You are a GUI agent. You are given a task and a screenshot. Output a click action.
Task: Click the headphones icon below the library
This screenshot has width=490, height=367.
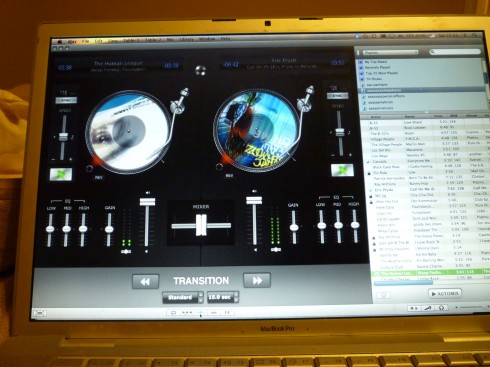[x=441, y=308]
